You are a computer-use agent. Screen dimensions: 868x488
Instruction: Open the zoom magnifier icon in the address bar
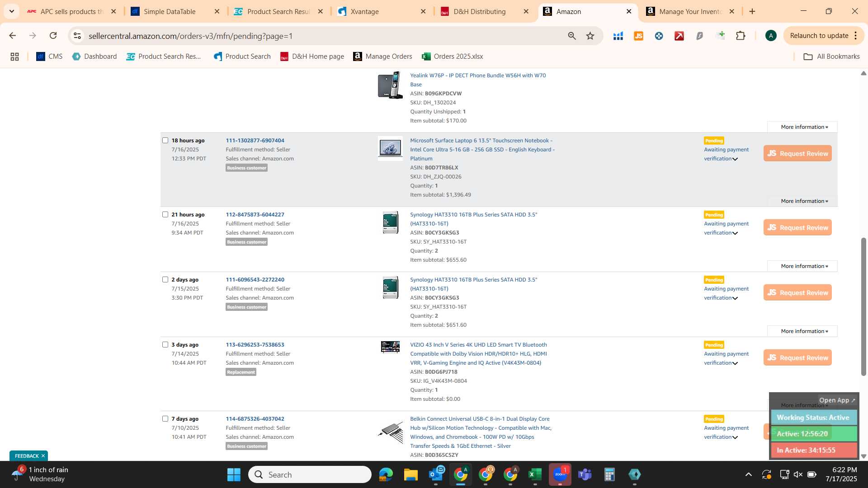572,36
